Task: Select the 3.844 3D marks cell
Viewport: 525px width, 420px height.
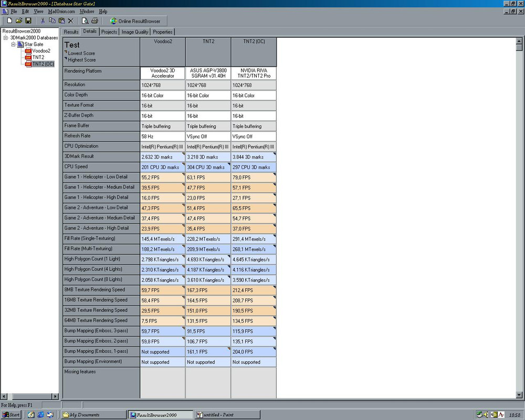Action: coord(254,157)
